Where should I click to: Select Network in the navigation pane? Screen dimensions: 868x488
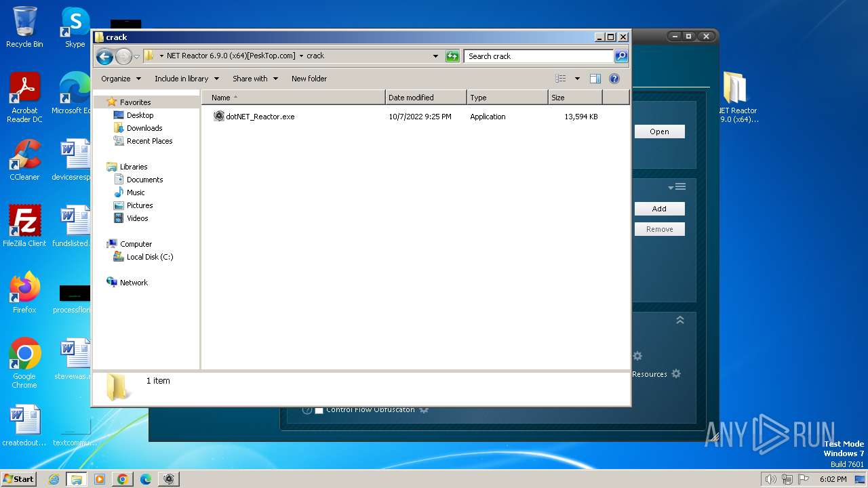[133, 283]
